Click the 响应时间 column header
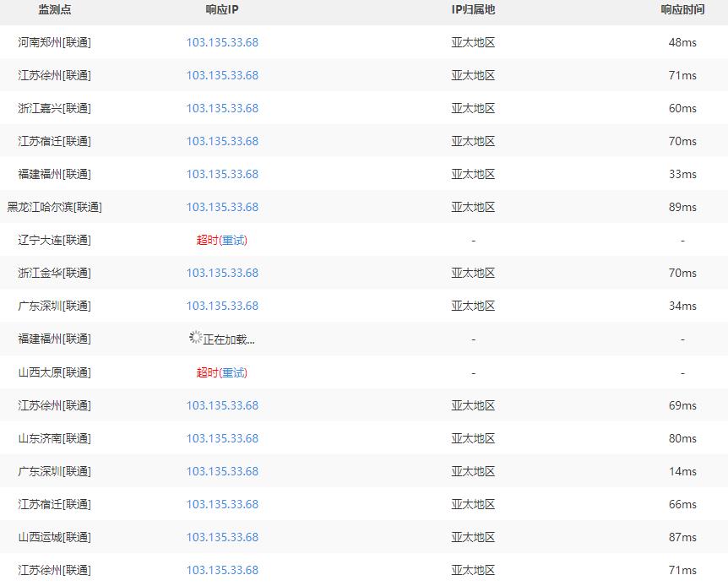Screen dimensions: 728x586 682,10
